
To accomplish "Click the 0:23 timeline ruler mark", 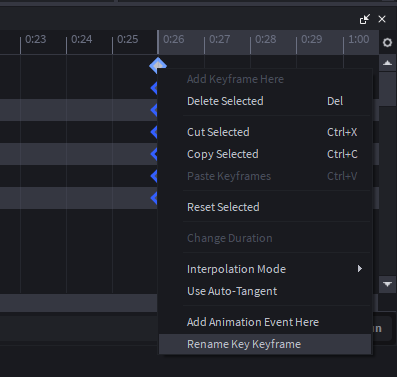I will click(35, 39).
